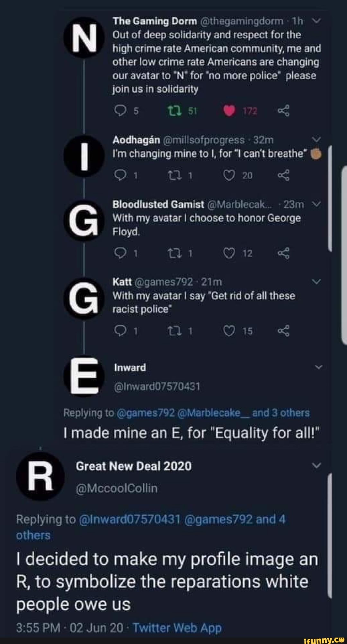Screen dimensions: 347x644
Task: Open the @Inward07570431 mention link
Action: pos(129,519)
